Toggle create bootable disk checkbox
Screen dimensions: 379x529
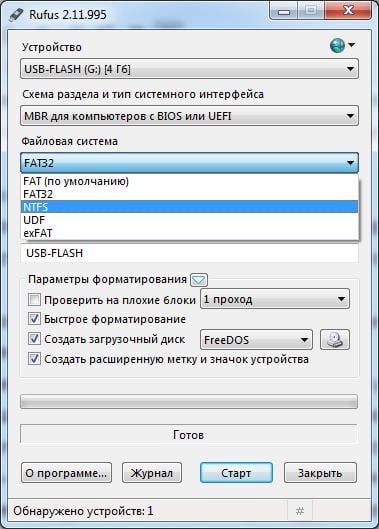click(x=34, y=339)
